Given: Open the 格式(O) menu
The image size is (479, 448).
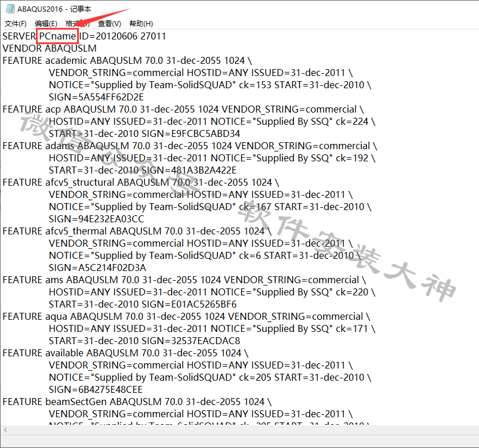Looking at the screenshot, I should click(x=77, y=24).
